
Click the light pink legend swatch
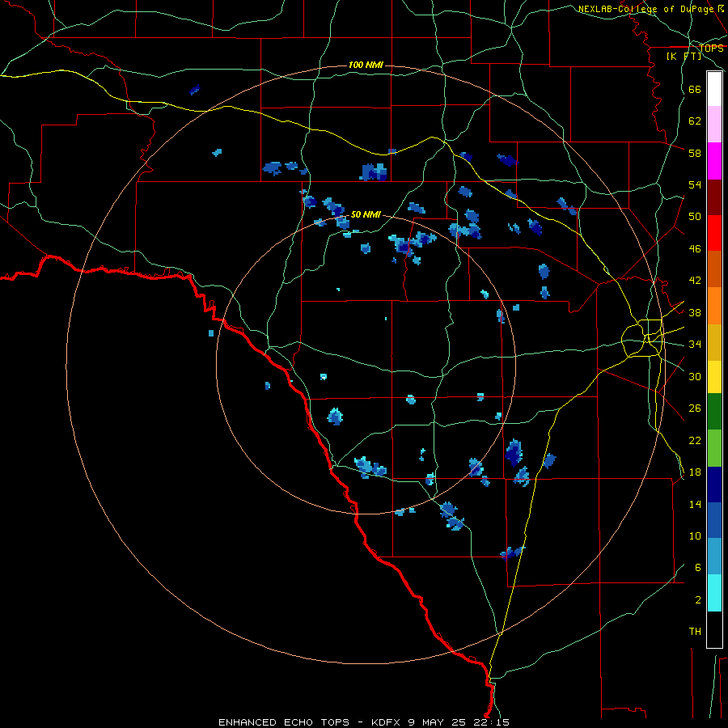click(x=714, y=124)
